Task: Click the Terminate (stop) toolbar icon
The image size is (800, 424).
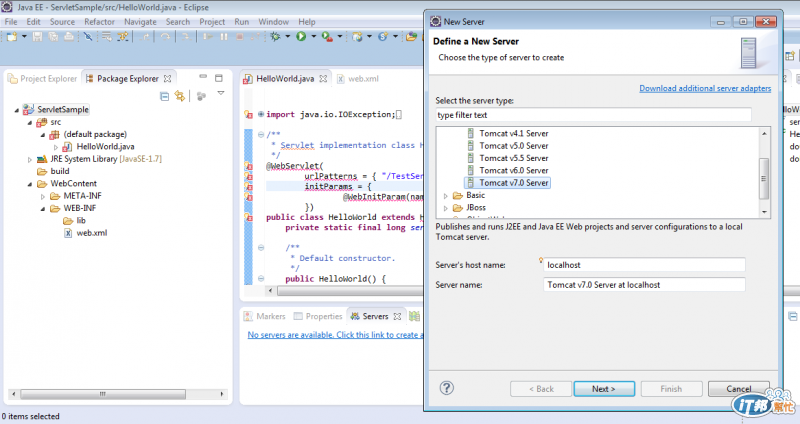Action: 239,37
